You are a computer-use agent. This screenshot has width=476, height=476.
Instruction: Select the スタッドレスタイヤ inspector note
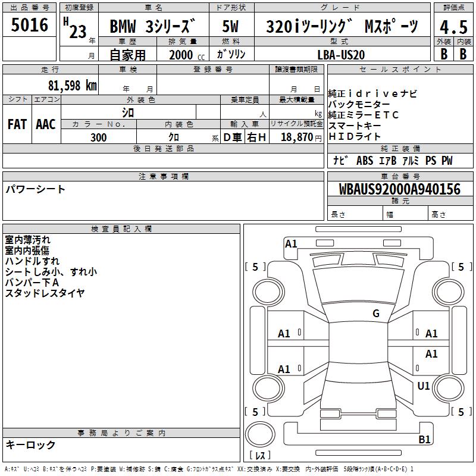pos(45,293)
